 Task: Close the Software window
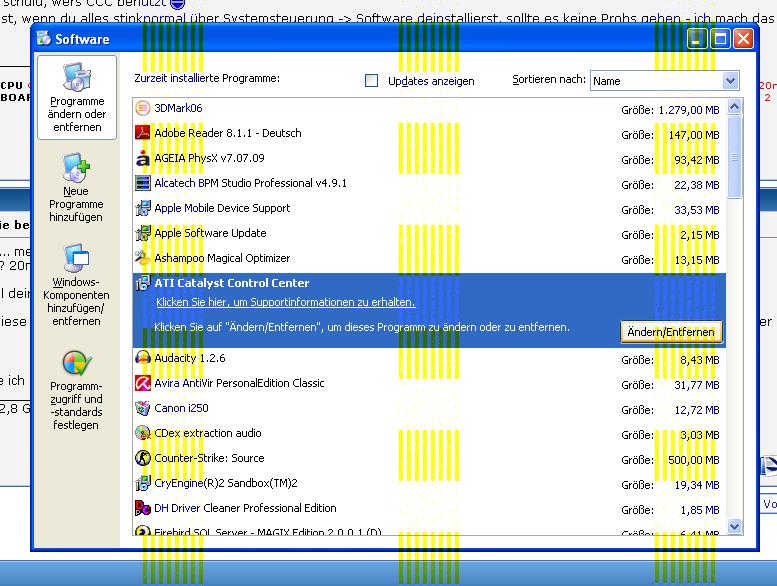[744, 39]
